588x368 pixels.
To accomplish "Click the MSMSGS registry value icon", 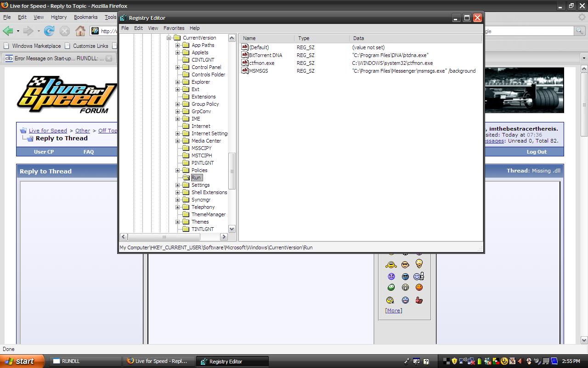I will tap(245, 70).
